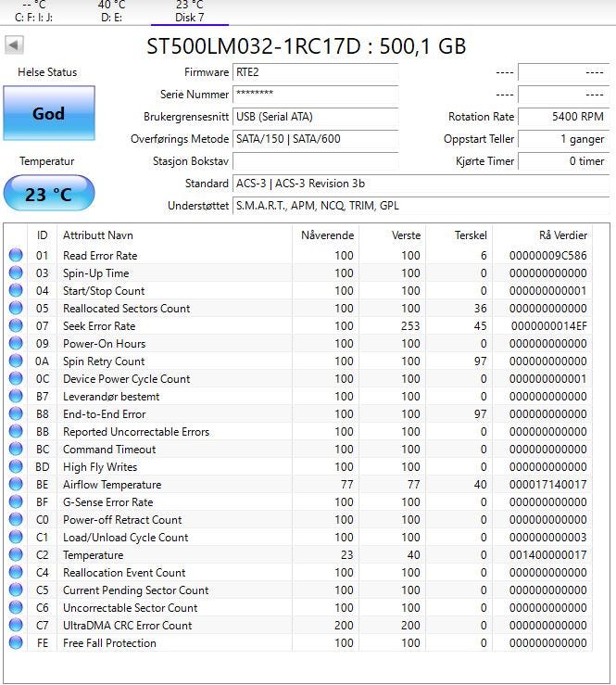
Task: Click the Brukergrensesnitt USB (Serial ATA) field
Action: (x=315, y=117)
